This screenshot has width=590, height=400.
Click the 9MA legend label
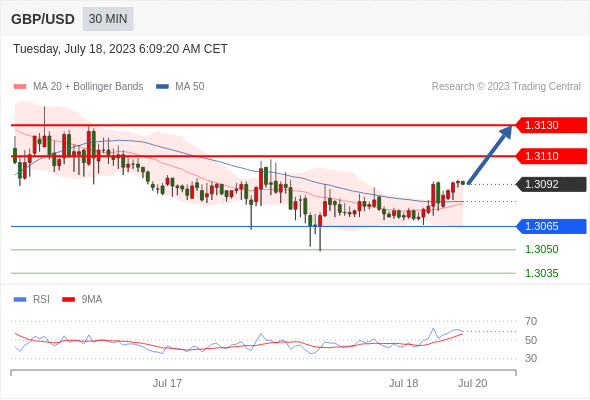click(92, 300)
